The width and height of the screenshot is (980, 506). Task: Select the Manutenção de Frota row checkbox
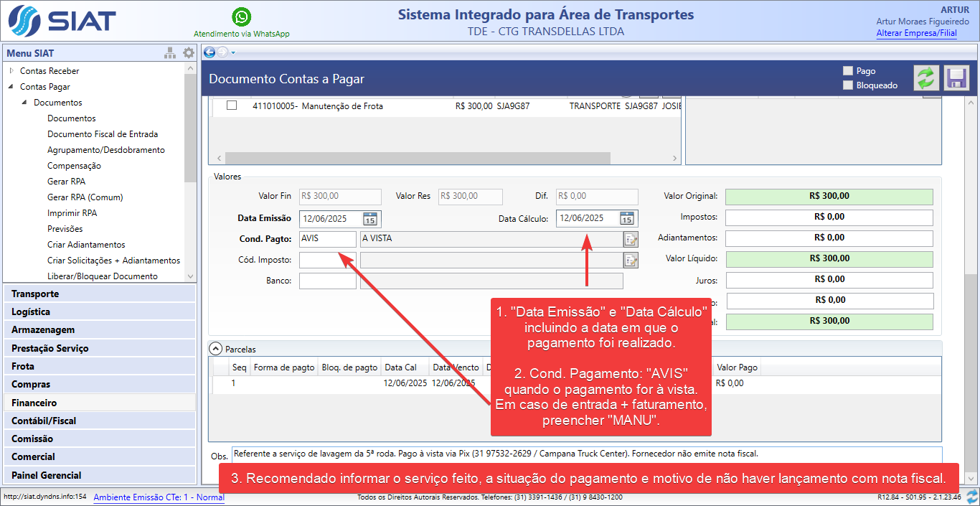tap(232, 106)
